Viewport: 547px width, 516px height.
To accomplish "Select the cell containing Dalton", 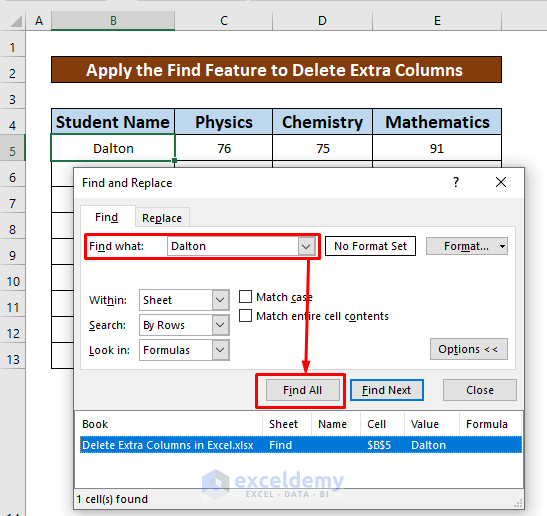I will [113, 148].
